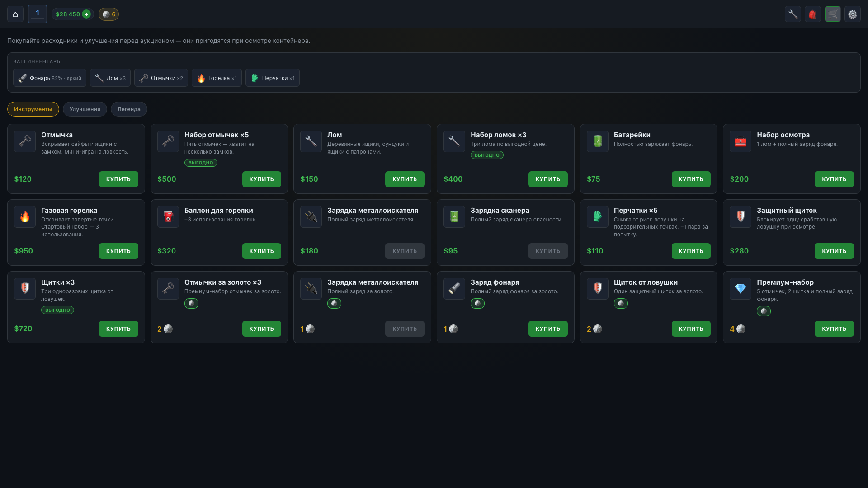Image resolution: width=868 pixels, height=488 pixels.
Task: Switch to the Улучшения tab
Action: click(x=85, y=109)
